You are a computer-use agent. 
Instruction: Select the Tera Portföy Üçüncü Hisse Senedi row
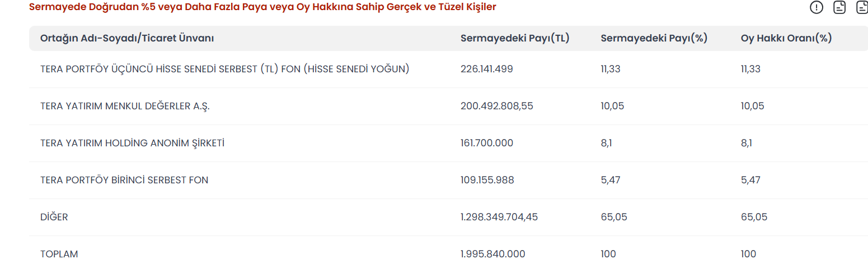225,69
